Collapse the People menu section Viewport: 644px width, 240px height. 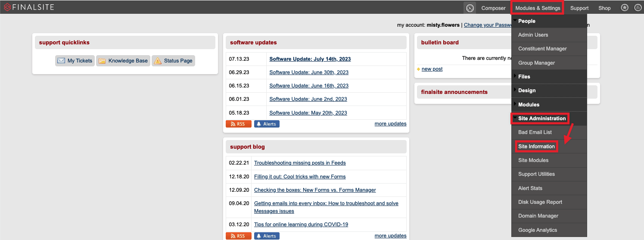tap(549, 21)
